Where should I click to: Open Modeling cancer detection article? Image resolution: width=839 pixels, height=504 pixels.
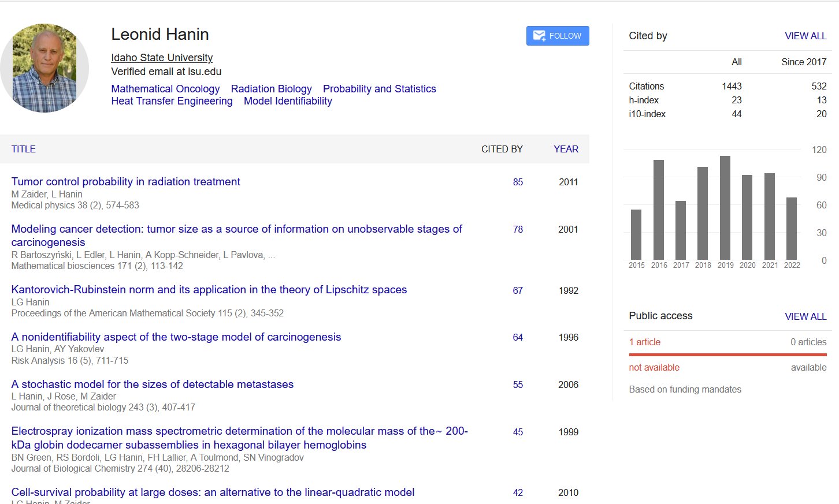pyautogui.click(x=236, y=236)
